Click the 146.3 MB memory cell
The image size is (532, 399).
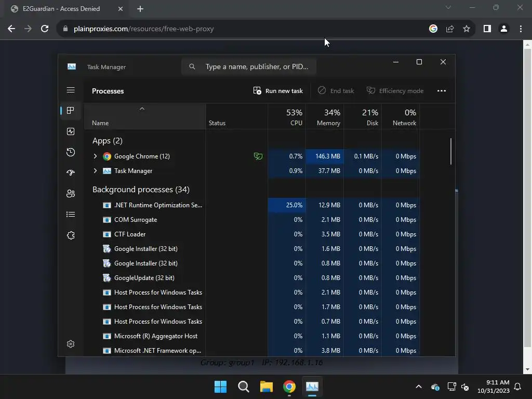pos(325,156)
